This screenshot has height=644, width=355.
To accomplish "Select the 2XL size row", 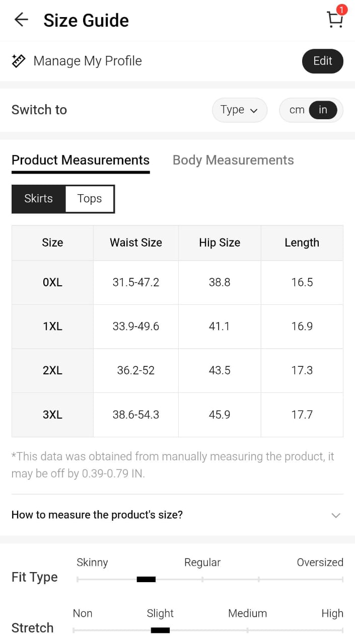I will (52, 371).
